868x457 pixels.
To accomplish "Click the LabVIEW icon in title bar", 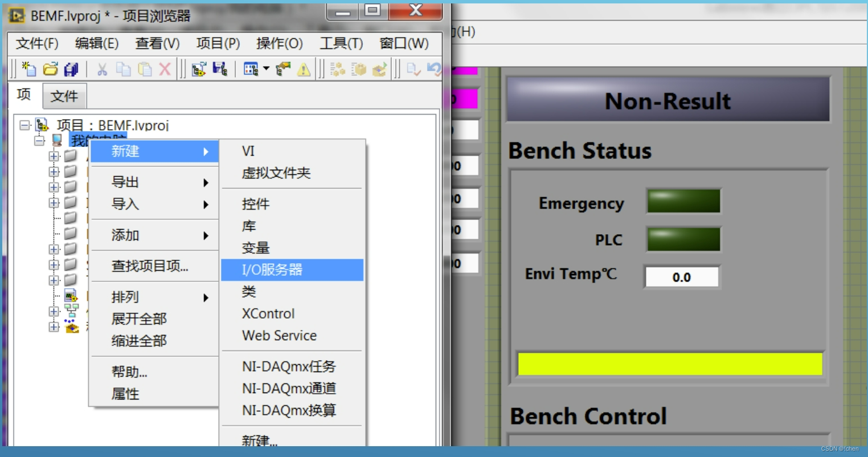I will (x=17, y=15).
